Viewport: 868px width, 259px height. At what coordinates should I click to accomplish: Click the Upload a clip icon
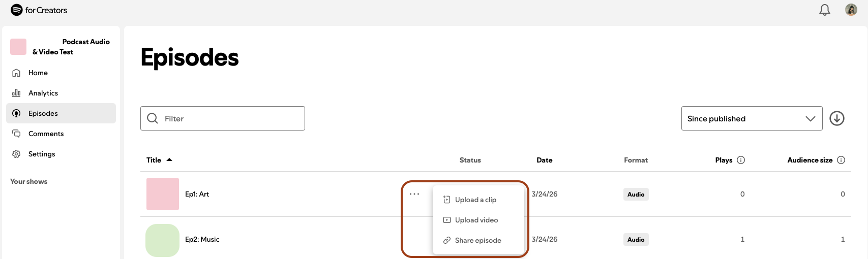tap(446, 200)
